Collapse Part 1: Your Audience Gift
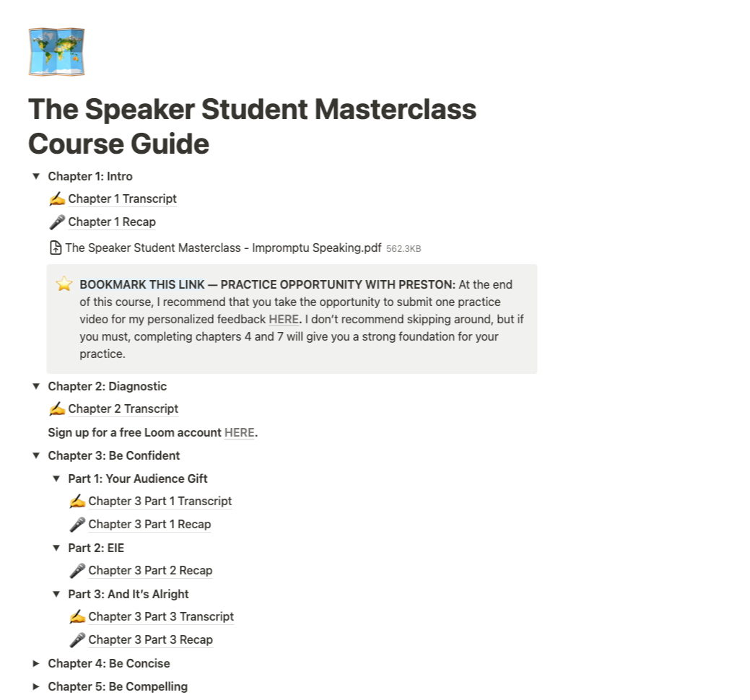Viewport: 750px width, 700px height. coord(56,479)
